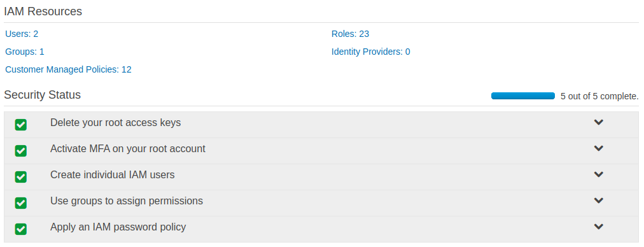Image resolution: width=644 pixels, height=247 pixels.
Task: Click the Apply an IAM password policy text
Action: (118, 227)
